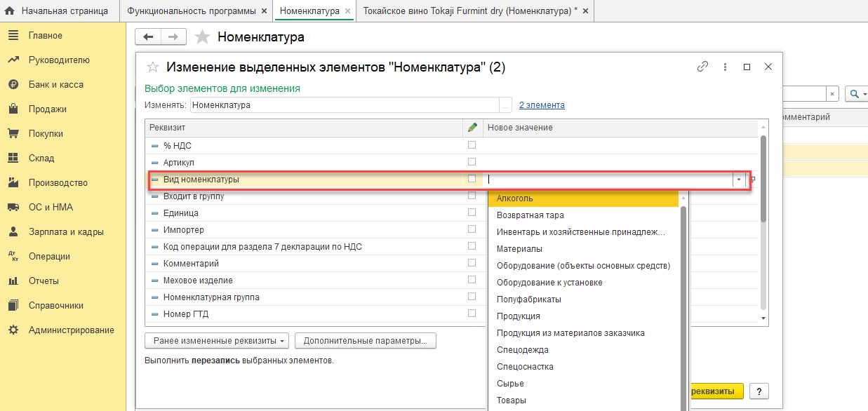The image size is (868, 411).
Task: Select Спецодежда from the dropdown list
Action: (x=583, y=350)
